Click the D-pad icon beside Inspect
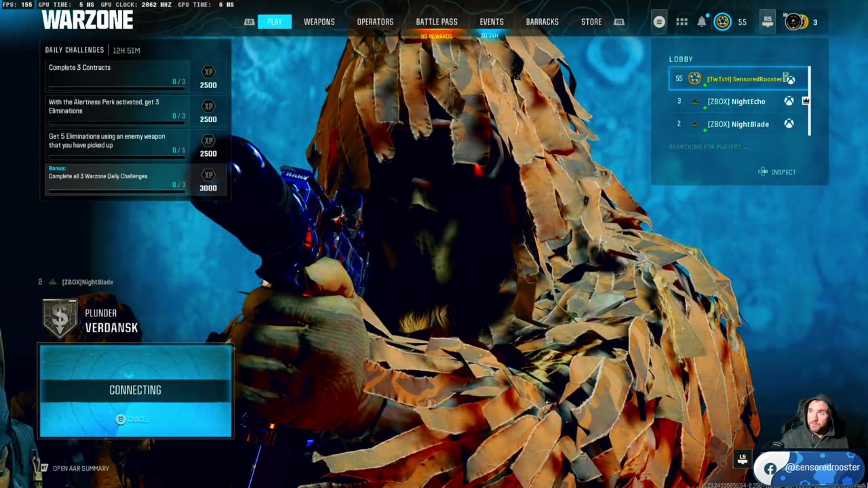 (x=763, y=172)
